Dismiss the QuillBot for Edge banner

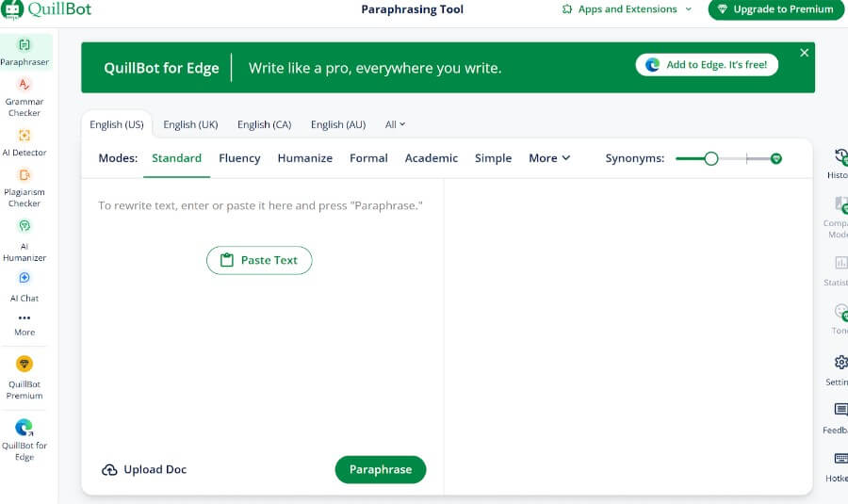(x=804, y=53)
